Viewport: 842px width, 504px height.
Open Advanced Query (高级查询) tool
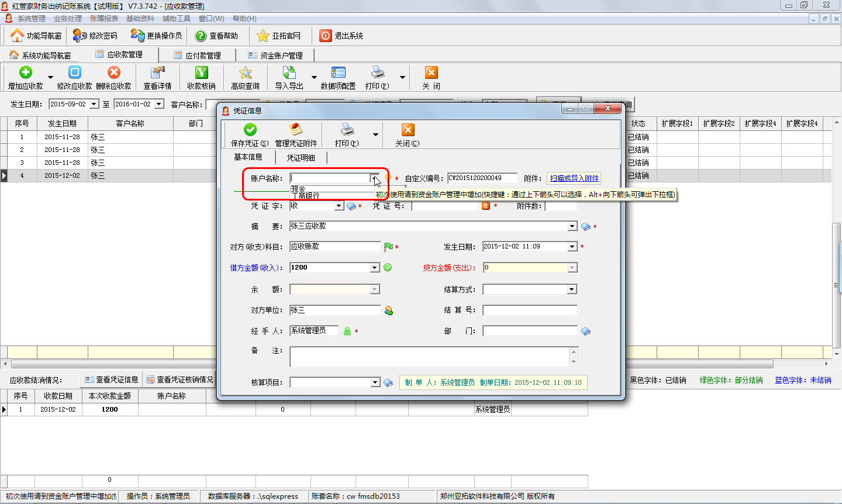coord(245,73)
